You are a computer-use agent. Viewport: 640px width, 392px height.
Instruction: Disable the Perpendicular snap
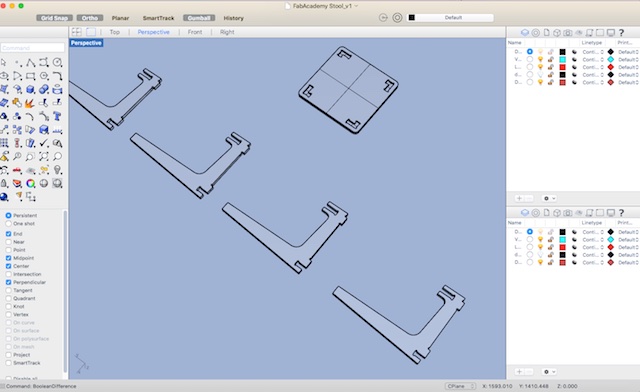click(x=8, y=282)
